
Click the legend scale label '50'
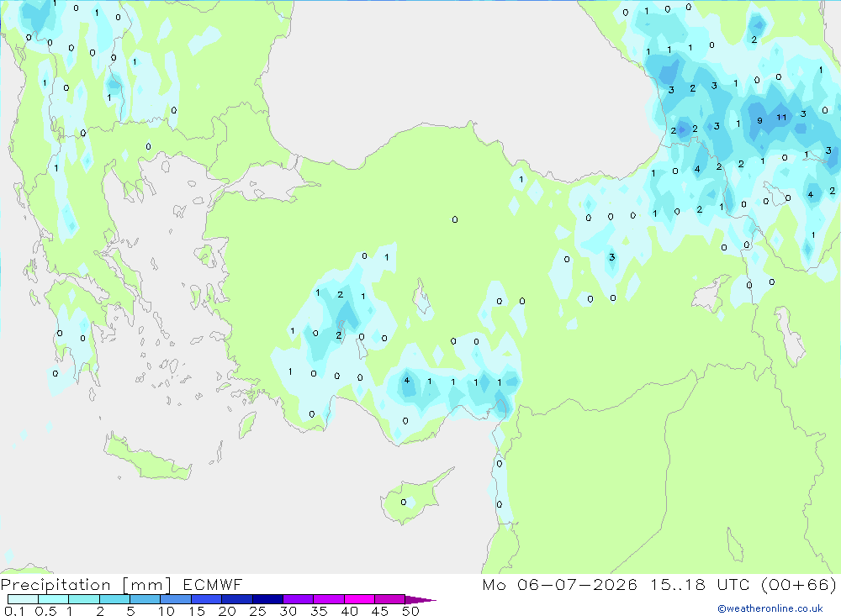click(x=410, y=611)
